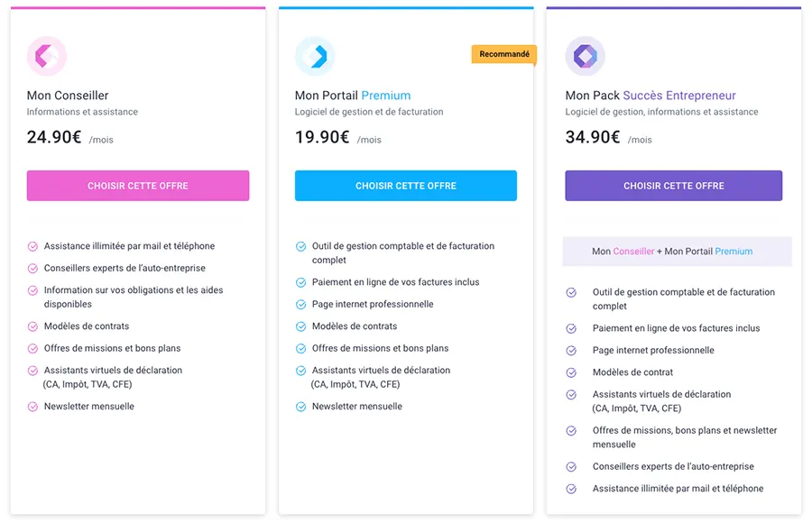The width and height of the screenshot is (812, 523).
Task: Click the 19.90€ monthly price
Action: click(322, 137)
